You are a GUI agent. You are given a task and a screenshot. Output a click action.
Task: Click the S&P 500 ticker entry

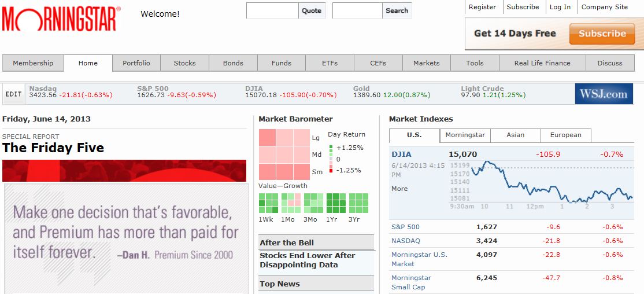tap(176, 91)
